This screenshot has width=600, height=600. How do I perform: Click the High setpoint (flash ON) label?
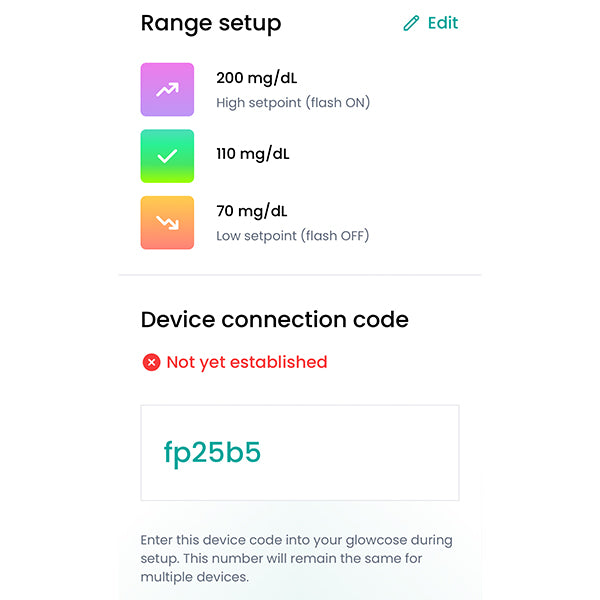point(293,102)
